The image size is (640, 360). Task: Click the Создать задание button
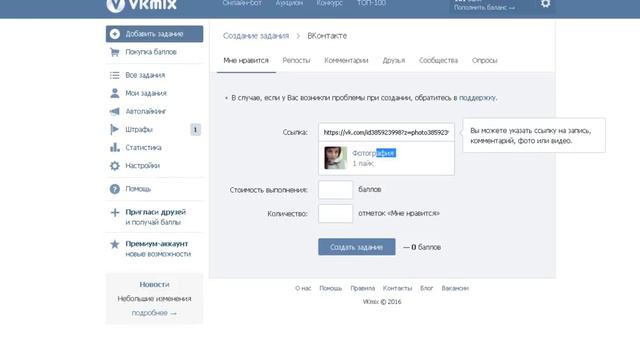click(357, 247)
